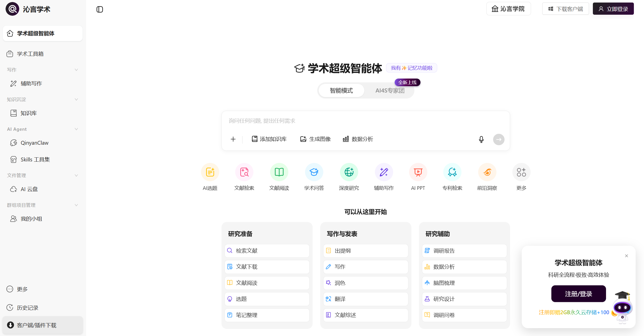Click 检索文献 under 研究准备
The image size is (644, 336).
pyautogui.click(x=267, y=251)
